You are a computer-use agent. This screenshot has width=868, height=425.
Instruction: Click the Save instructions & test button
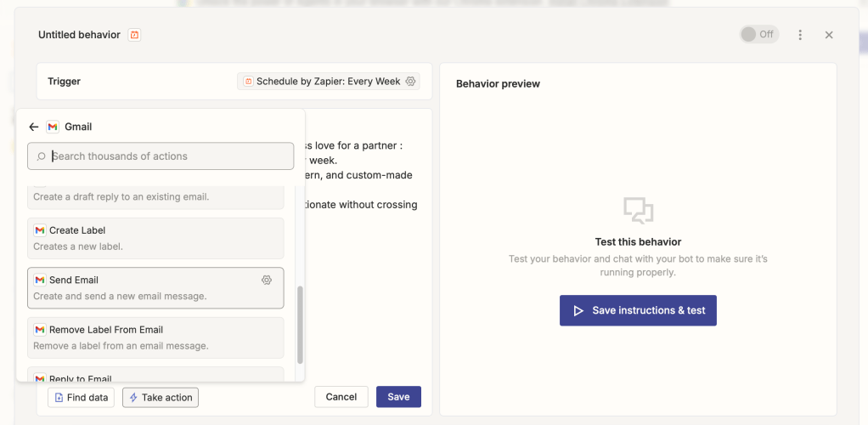(638, 310)
